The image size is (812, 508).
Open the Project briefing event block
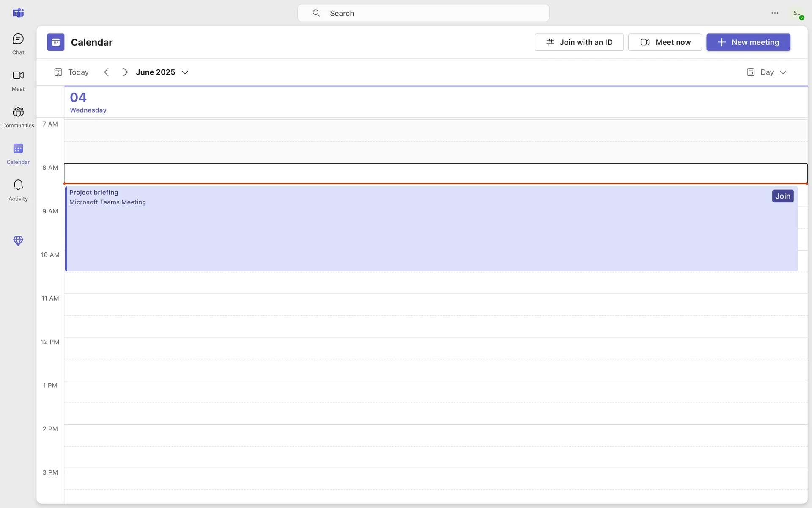[381, 237]
